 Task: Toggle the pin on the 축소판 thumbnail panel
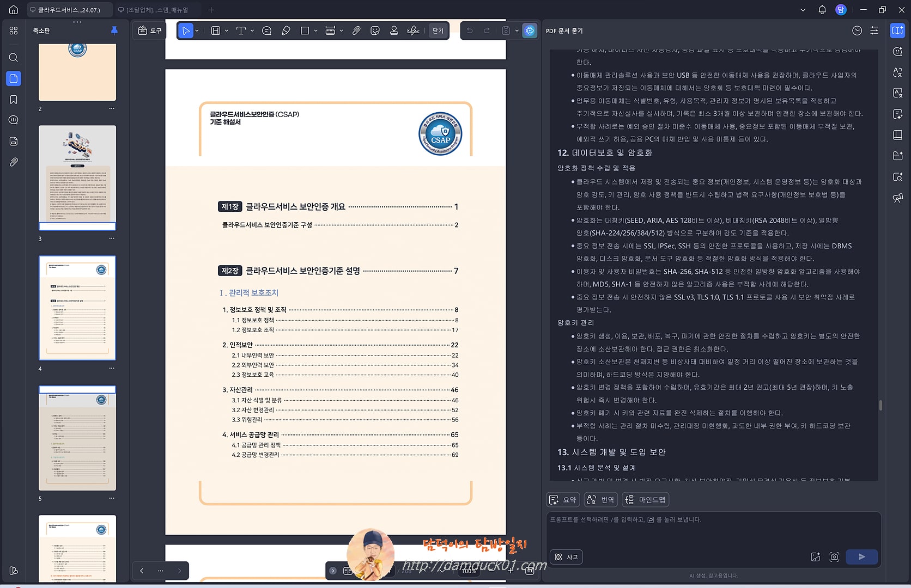114,30
